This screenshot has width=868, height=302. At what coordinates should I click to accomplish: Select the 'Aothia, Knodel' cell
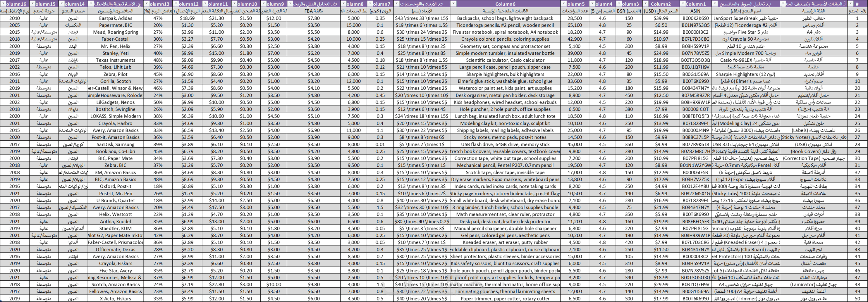coord(115,222)
